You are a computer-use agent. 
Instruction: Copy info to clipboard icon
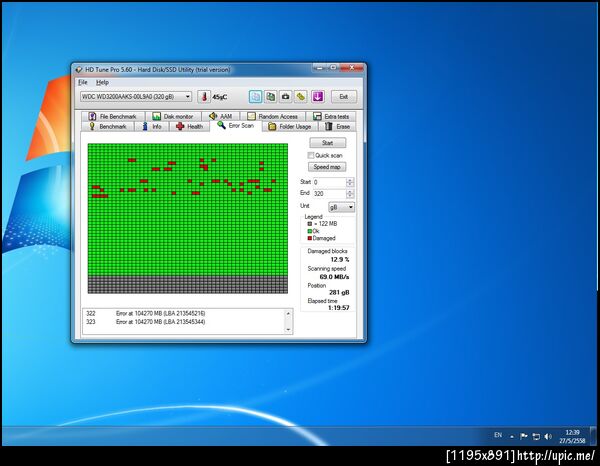pos(256,97)
